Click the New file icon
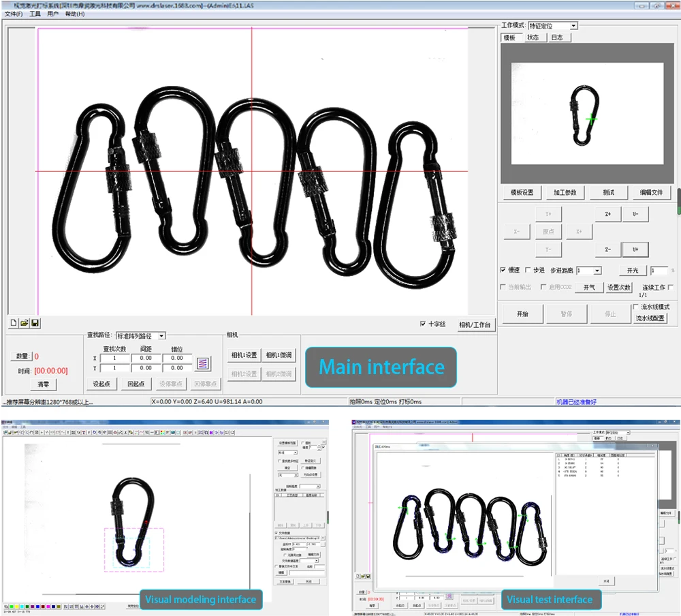Image resolution: width=681 pixels, height=616 pixels. point(14,322)
